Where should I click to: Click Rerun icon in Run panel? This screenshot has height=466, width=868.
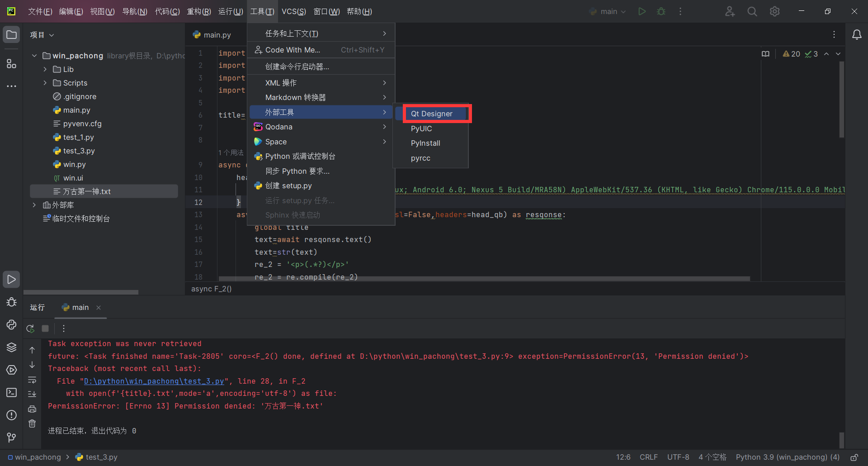tap(30, 328)
